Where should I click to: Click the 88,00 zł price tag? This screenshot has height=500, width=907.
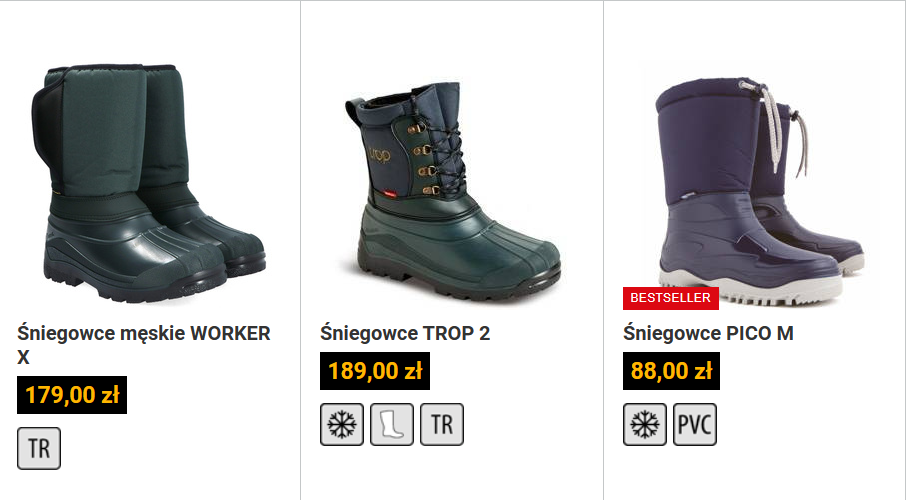tap(671, 371)
